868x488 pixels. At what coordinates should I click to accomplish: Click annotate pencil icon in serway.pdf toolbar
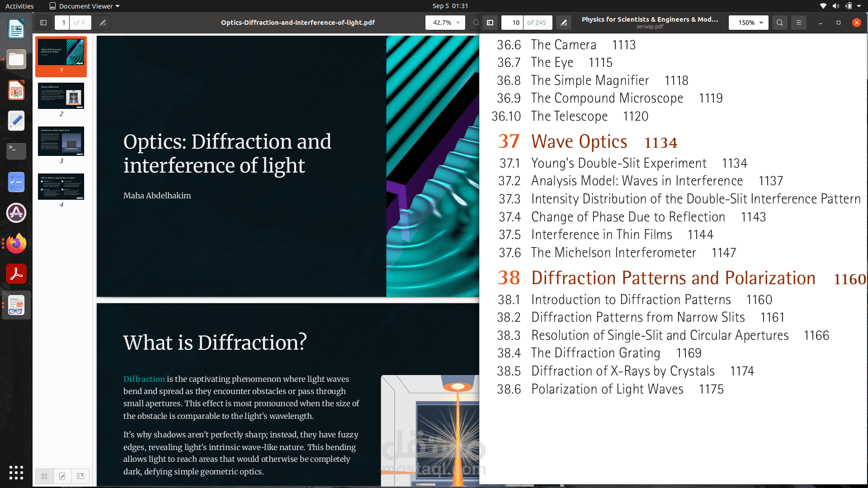point(564,23)
